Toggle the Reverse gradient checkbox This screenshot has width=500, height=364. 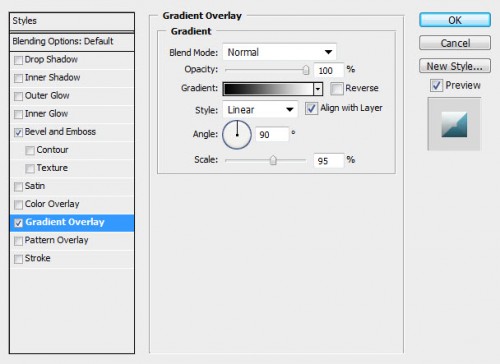click(x=336, y=89)
